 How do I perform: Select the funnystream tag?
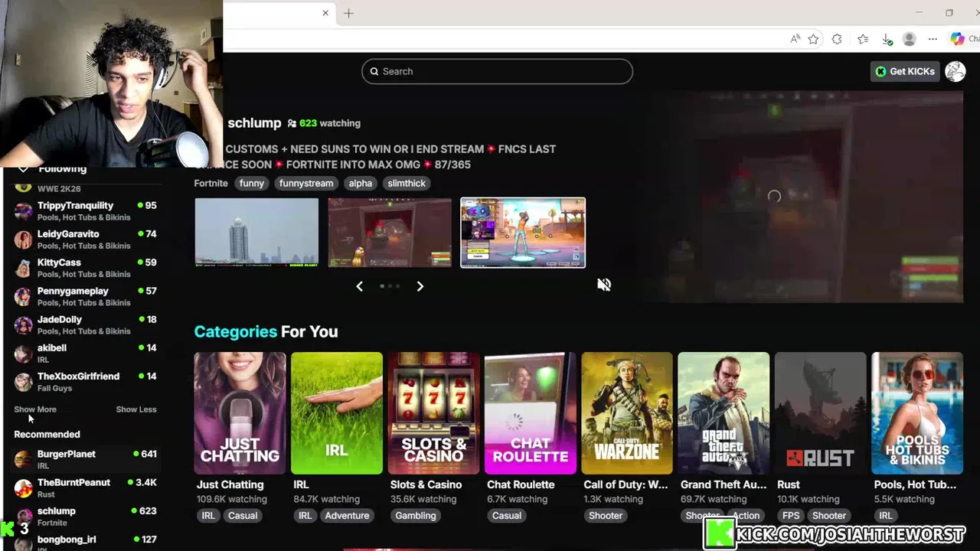[306, 183]
